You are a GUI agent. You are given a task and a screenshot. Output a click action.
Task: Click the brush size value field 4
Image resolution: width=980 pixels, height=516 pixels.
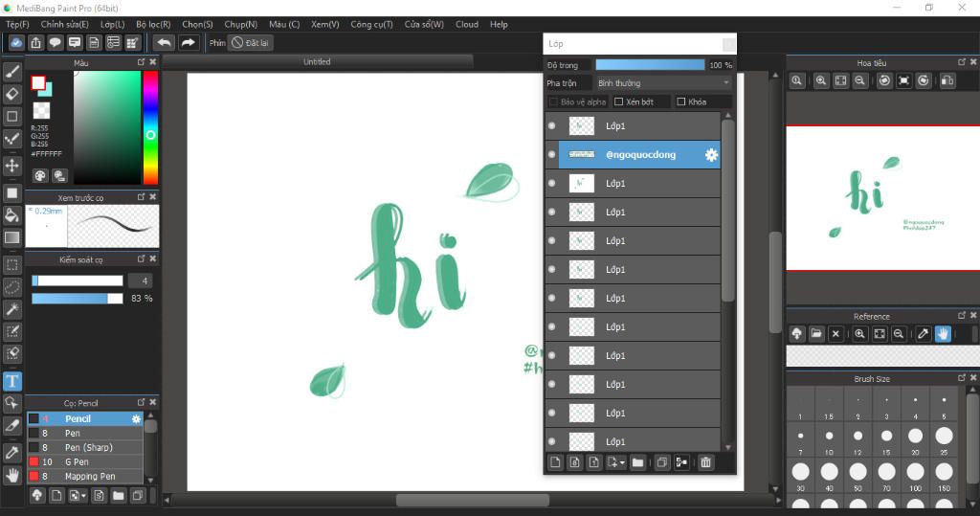140,280
